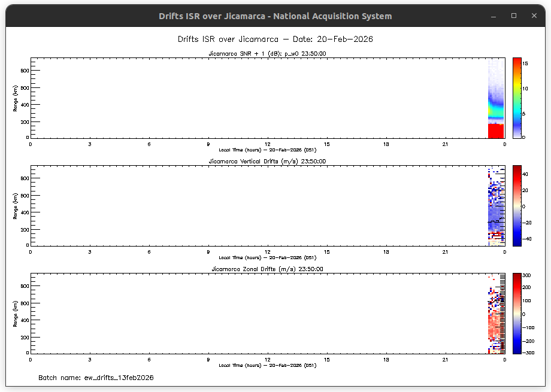Click the Zonal Drifts color bar

tap(516, 313)
